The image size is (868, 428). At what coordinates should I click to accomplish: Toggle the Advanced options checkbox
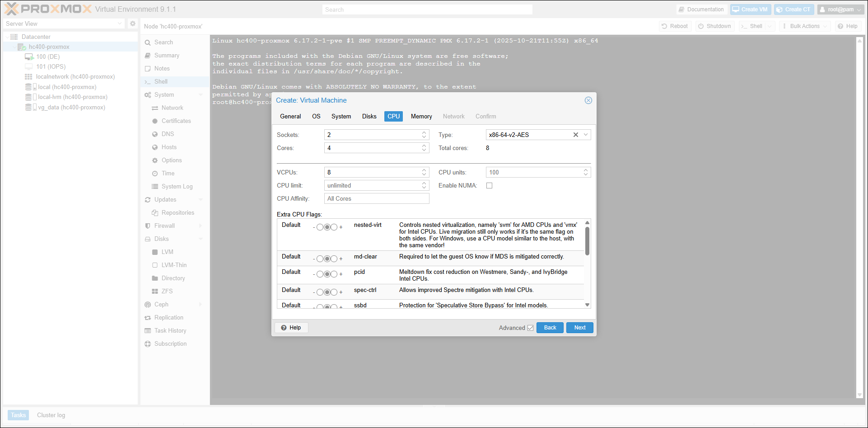[x=530, y=328]
